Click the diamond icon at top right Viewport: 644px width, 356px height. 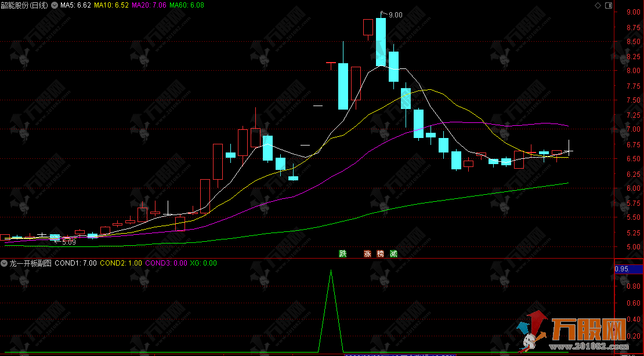click(598, 5)
